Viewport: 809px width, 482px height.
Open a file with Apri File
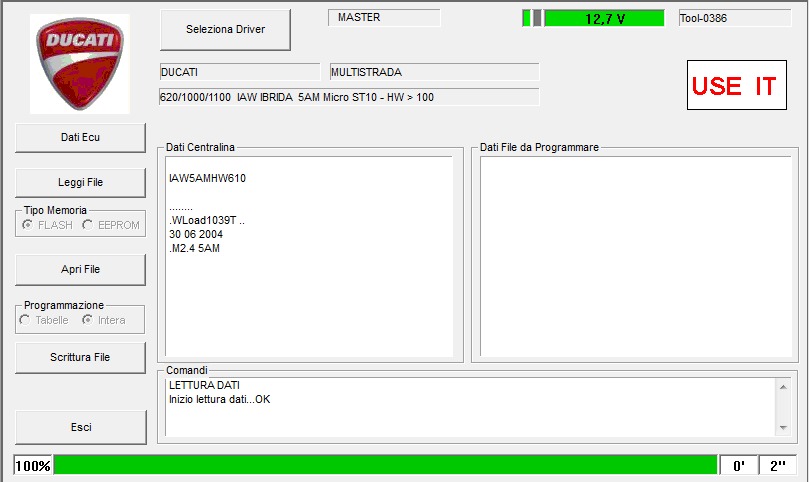(x=80, y=269)
